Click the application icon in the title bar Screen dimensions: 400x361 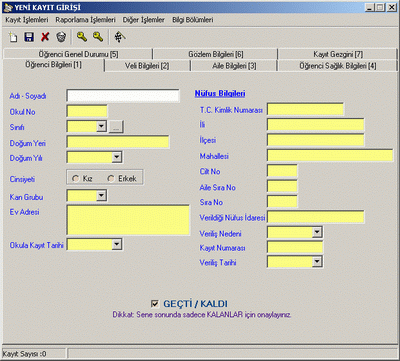pos(7,7)
